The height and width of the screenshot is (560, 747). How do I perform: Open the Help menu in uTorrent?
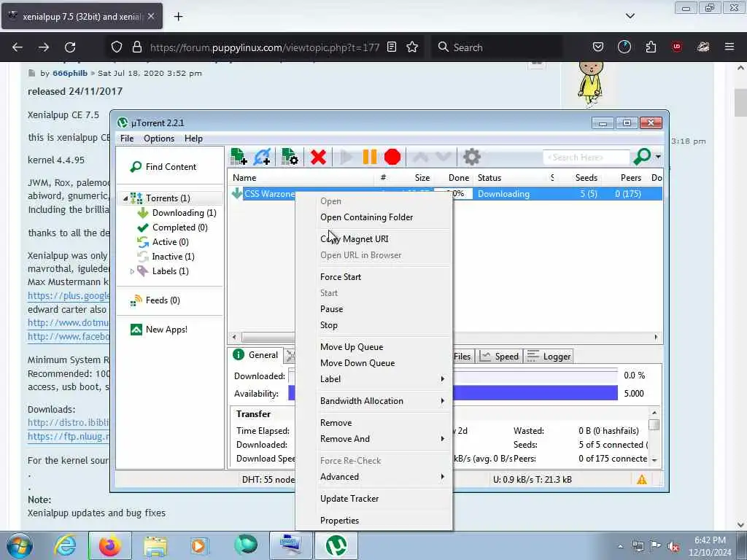193,139
